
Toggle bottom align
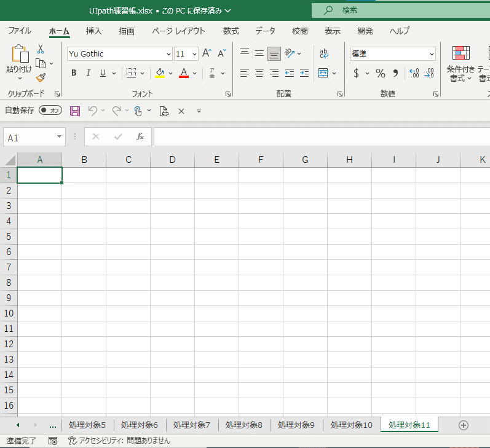click(x=274, y=53)
